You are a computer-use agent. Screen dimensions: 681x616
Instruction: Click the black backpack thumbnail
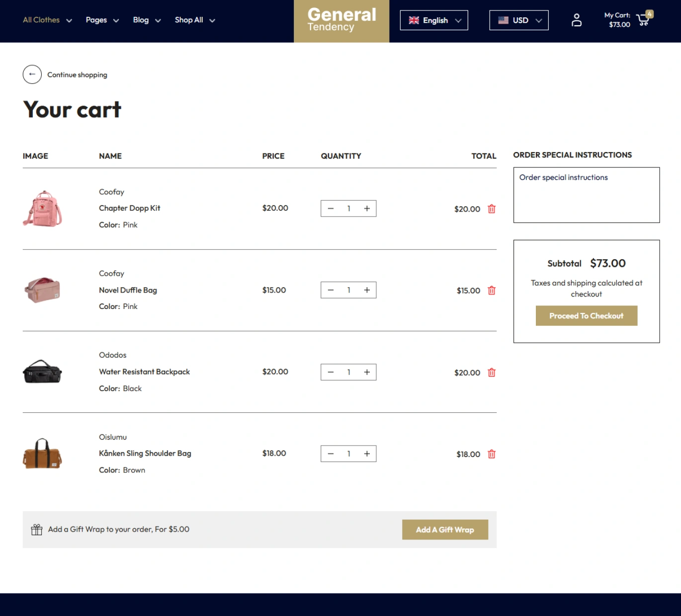coord(42,372)
